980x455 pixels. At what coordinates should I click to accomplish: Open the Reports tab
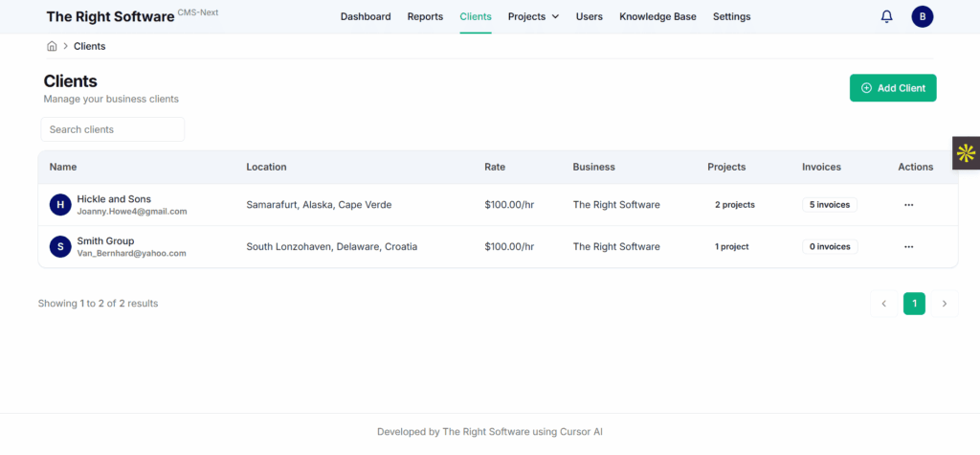(x=425, y=17)
